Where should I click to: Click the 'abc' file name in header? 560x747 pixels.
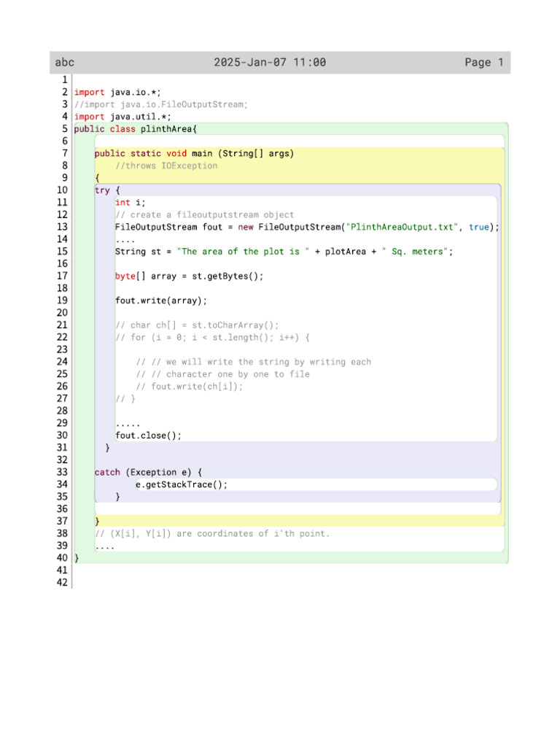tap(65, 63)
